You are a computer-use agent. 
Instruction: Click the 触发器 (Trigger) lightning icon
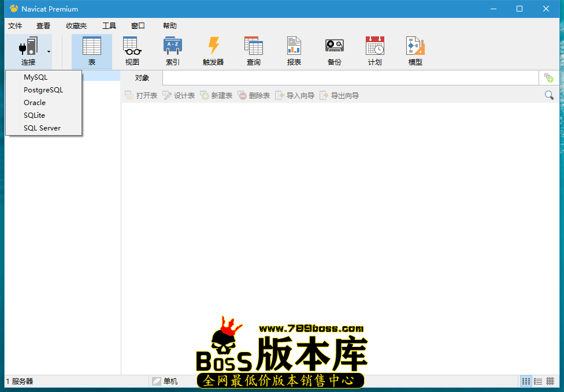213,51
